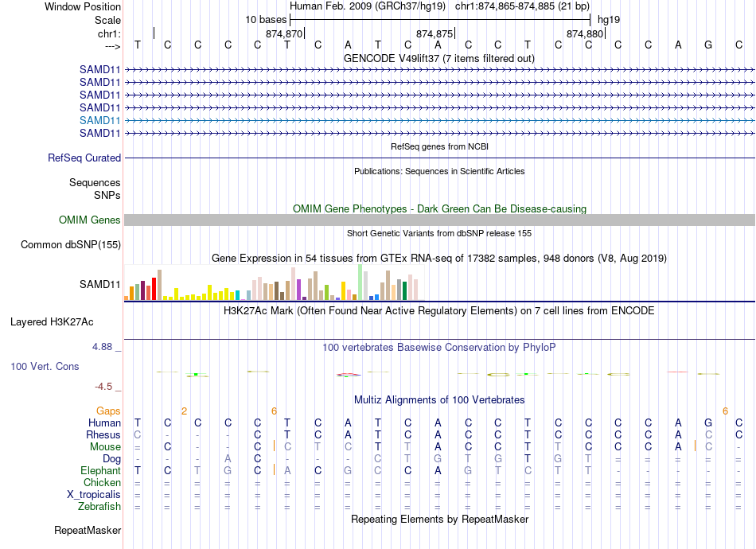Click the dark green bar in GTEx chart

coord(404,291)
